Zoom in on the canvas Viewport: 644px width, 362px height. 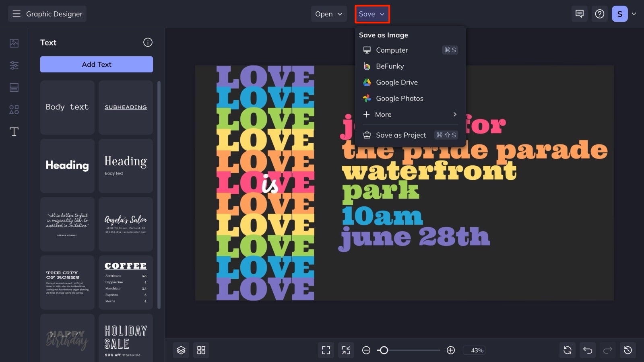[451, 350]
